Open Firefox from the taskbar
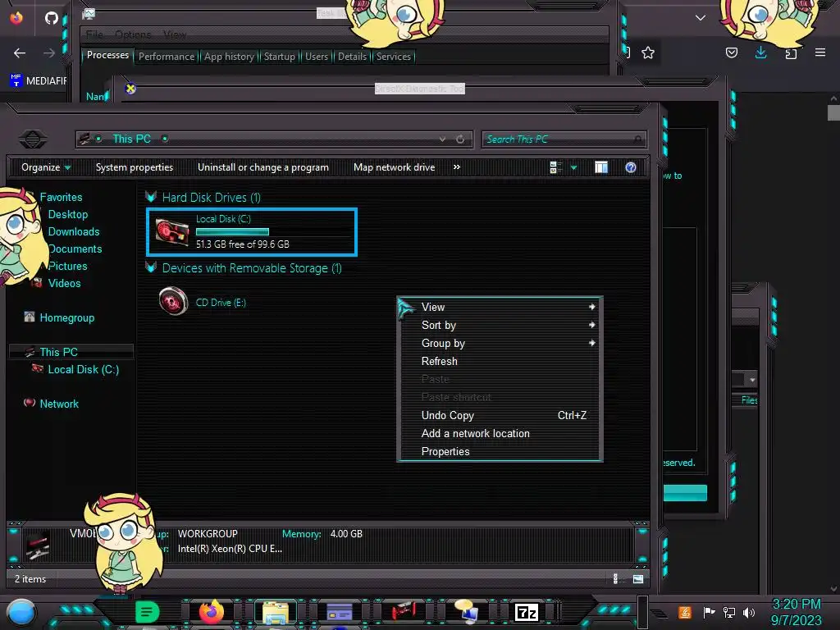Image resolution: width=840 pixels, height=630 pixels. click(212, 612)
